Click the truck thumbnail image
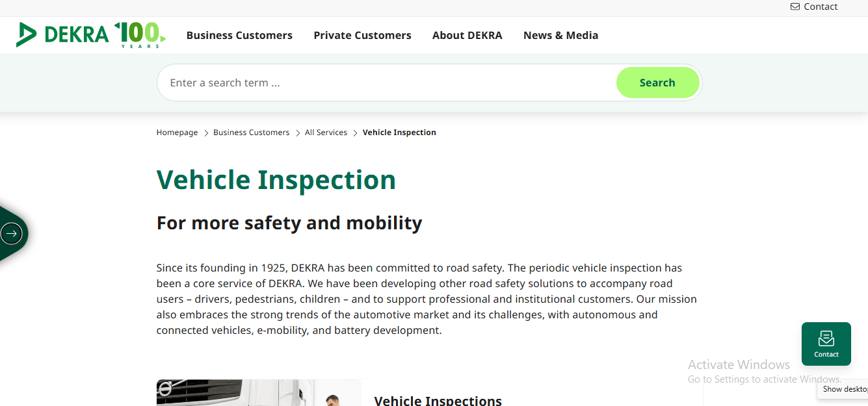This screenshot has width=868, height=406. [258, 394]
